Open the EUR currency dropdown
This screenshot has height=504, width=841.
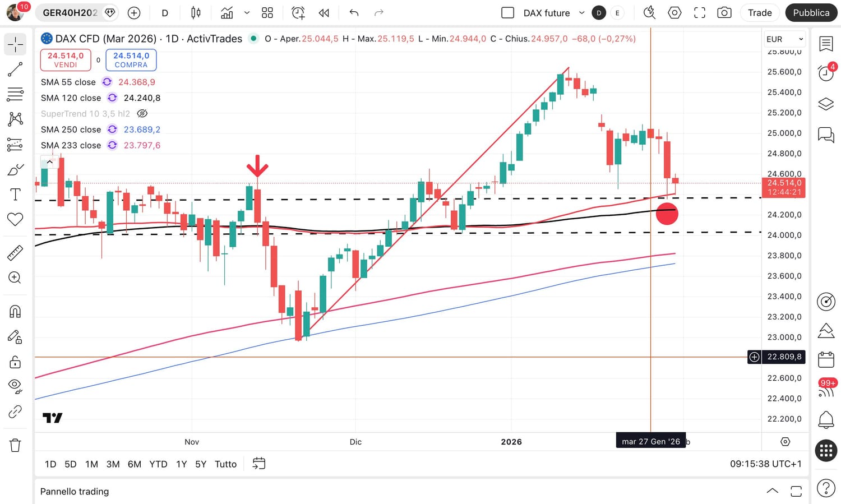tap(785, 39)
